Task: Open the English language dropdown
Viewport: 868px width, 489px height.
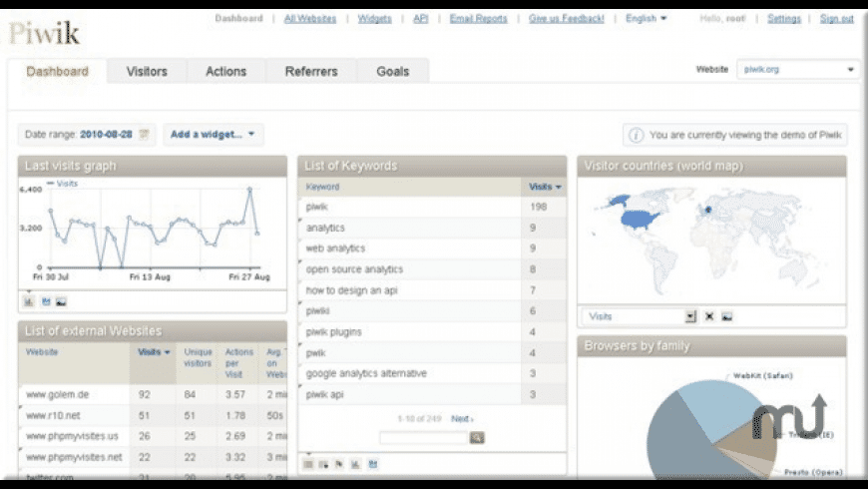Action: pyautogui.click(x=647, y=18)
